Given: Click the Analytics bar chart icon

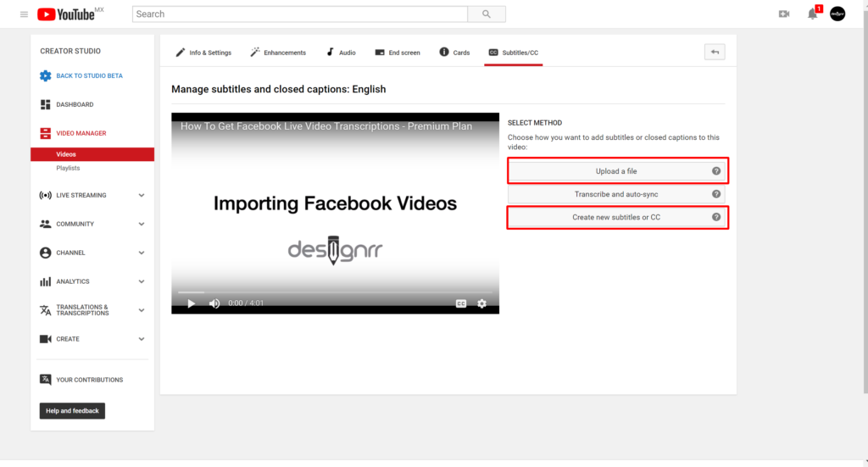Looking at the screenshot, I should coord(46,281).
